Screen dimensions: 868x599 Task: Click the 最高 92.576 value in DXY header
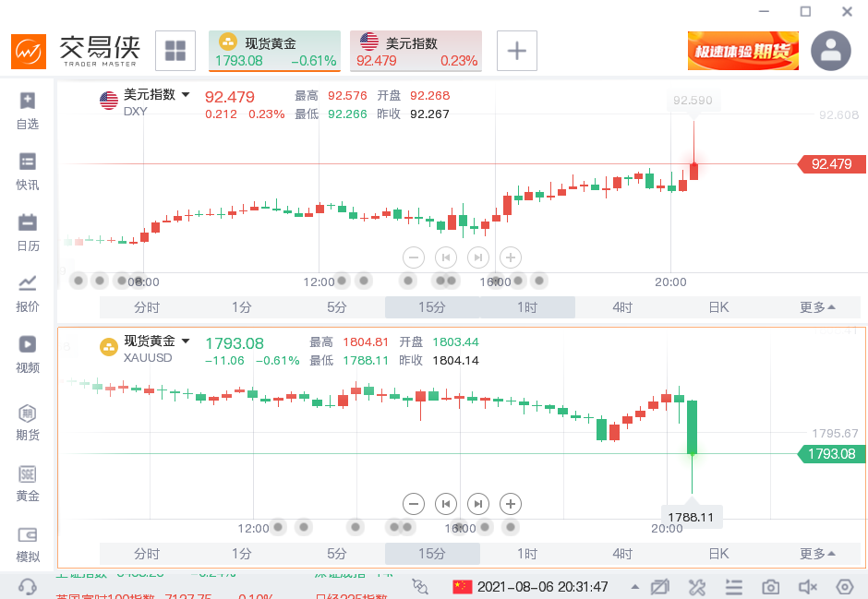pos(347,96)
